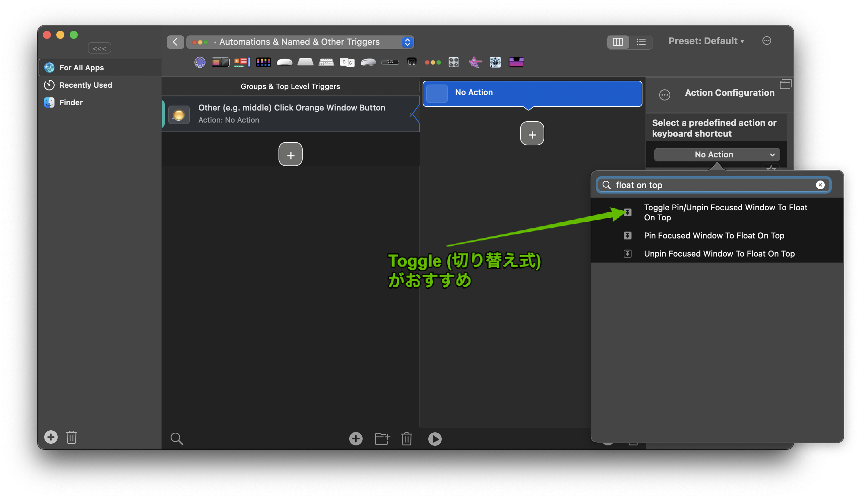
Task: Click the Touch Bar trigger icon
Action: click(x=221, y=62)
